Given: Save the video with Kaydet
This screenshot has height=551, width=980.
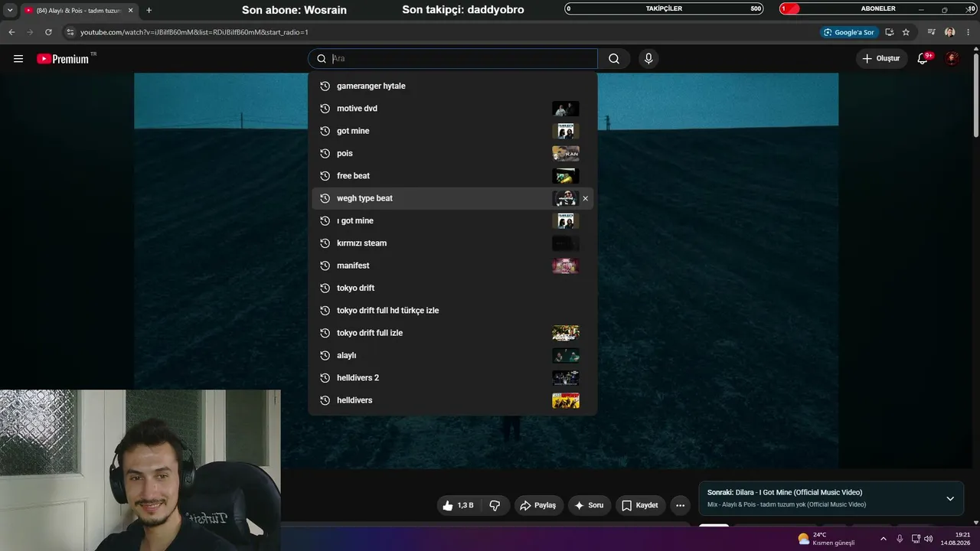Looking at the screenshot, I should pyautogui.click(x=641, y=505).
